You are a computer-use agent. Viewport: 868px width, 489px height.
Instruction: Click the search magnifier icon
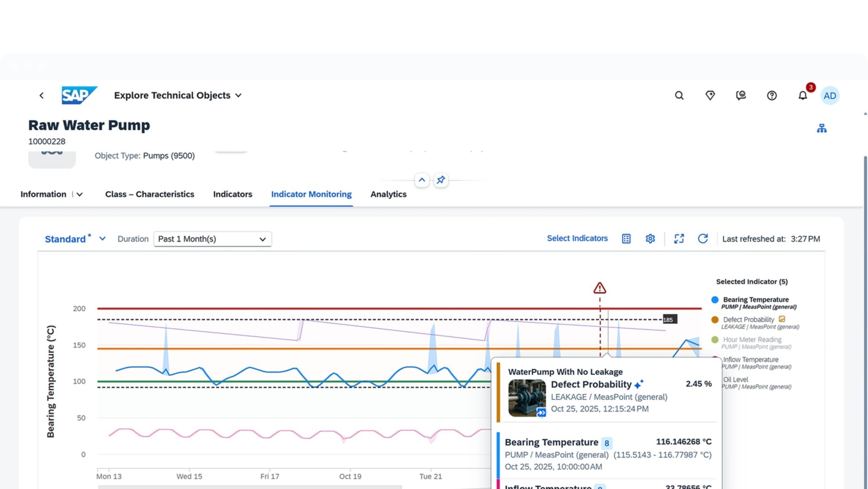tap(679, 96)
